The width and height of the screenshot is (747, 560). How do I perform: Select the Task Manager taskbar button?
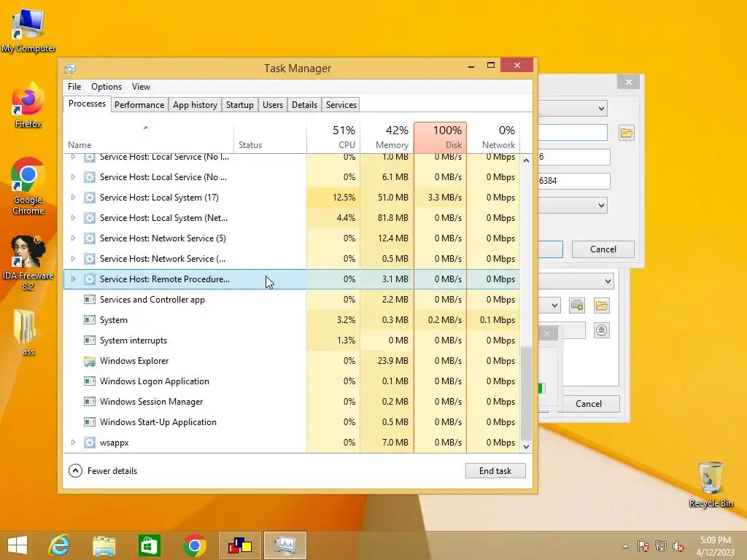(285, 545)
